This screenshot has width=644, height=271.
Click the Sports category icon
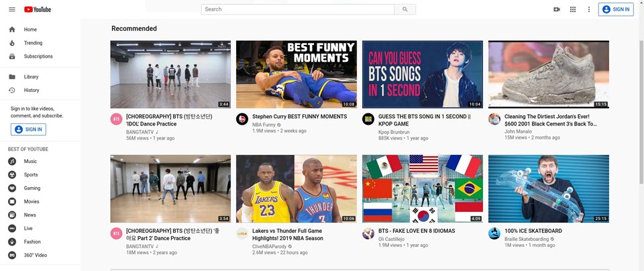(12, 175)
